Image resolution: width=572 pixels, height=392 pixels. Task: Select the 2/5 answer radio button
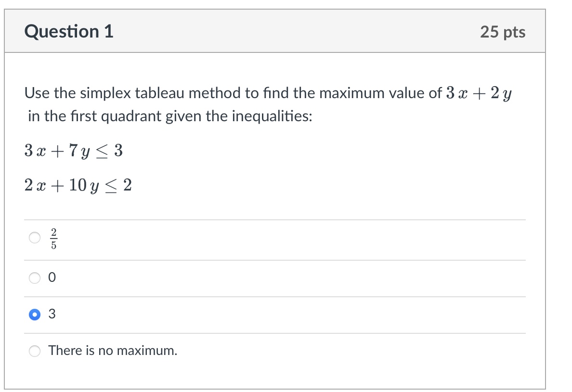[x=34, y=237]
